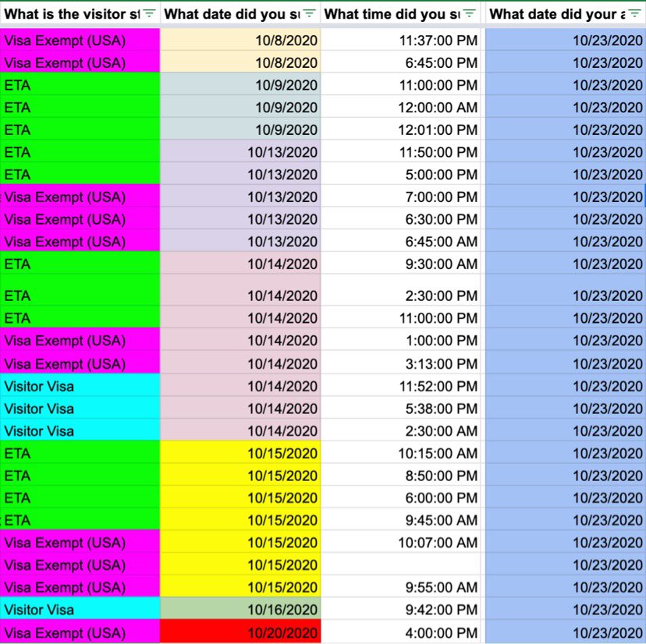Select the 1:00:00 PM time cell
The height and width of the screenshot is (644, 646).
coord(400,340)
